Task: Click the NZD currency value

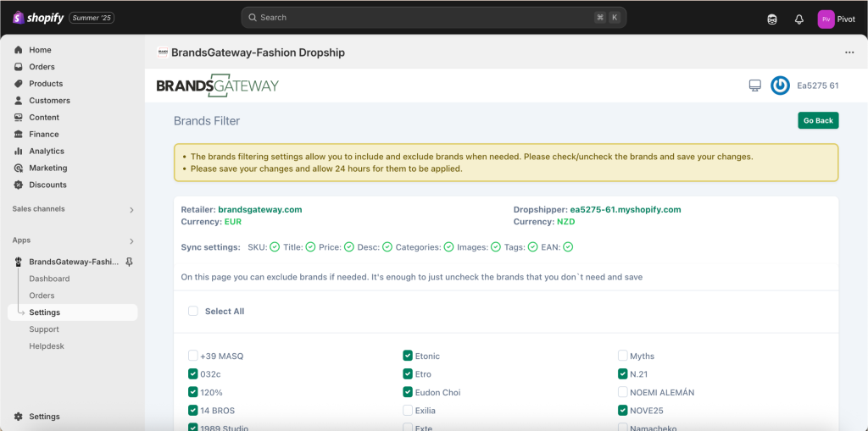Action: 566,221
